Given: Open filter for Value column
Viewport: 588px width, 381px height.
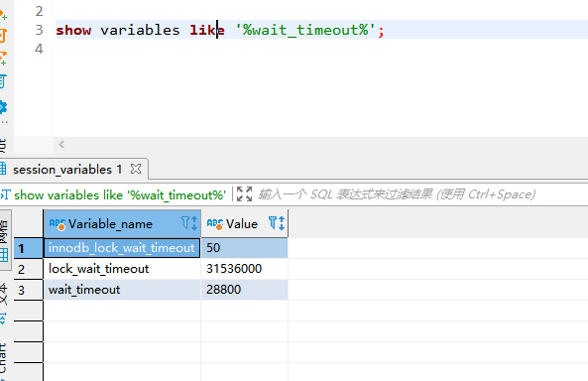Looking at the screenshot, I should point(273,222).
